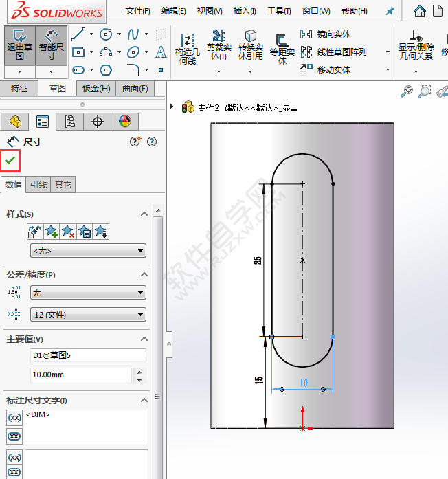Open dropdown arrow under 智能尺寸
This screenshot has width=448, height=479.
pyautogui.click(x=51, y=71)
